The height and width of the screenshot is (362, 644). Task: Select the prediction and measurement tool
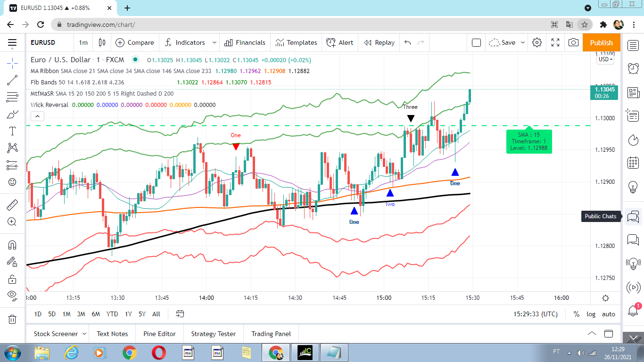(x=12, y=165)
